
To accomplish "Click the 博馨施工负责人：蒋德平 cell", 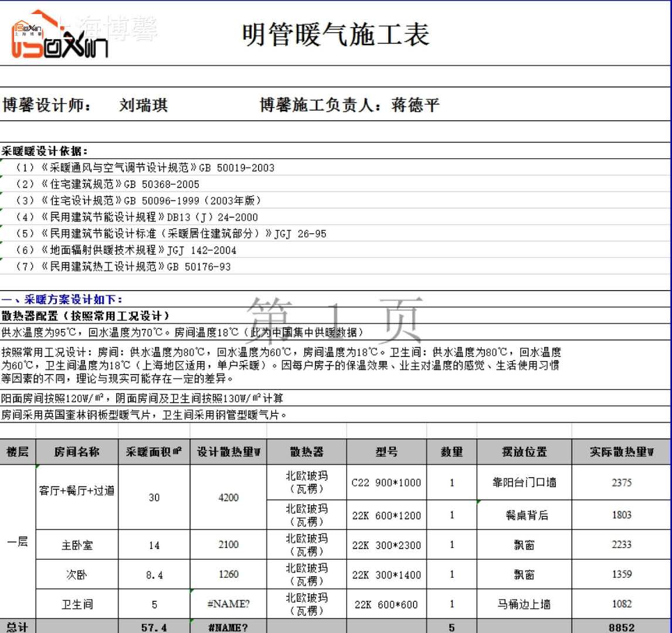I will [x=349, y=105].
